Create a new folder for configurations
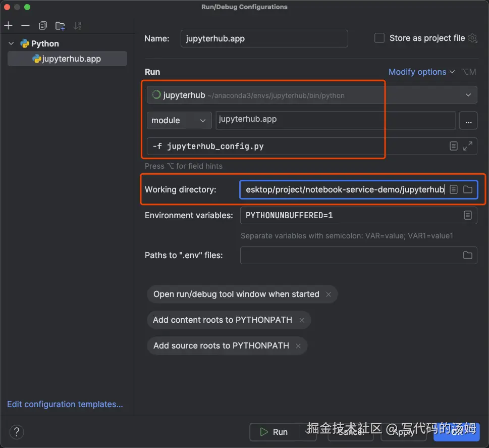This screenshot has height=448, width=489. [60, 25]
